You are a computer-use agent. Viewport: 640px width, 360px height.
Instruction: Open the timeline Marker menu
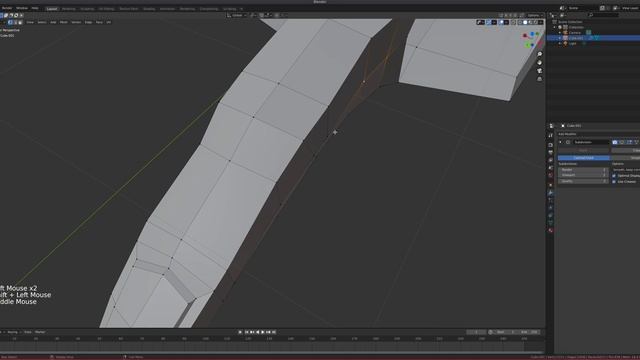point(40,332)
